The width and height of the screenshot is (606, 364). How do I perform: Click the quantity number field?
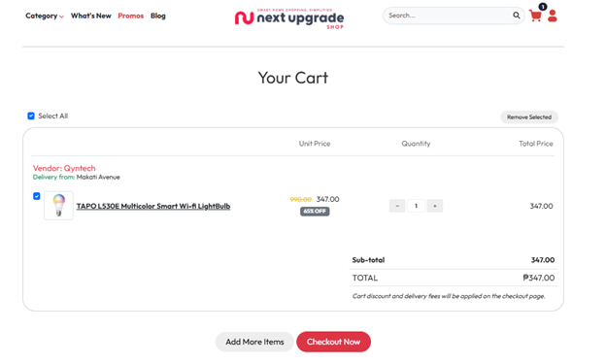click(416, 206)
